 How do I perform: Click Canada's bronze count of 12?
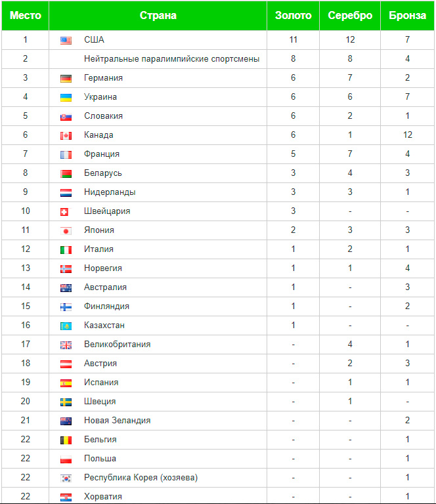point(408,135)
